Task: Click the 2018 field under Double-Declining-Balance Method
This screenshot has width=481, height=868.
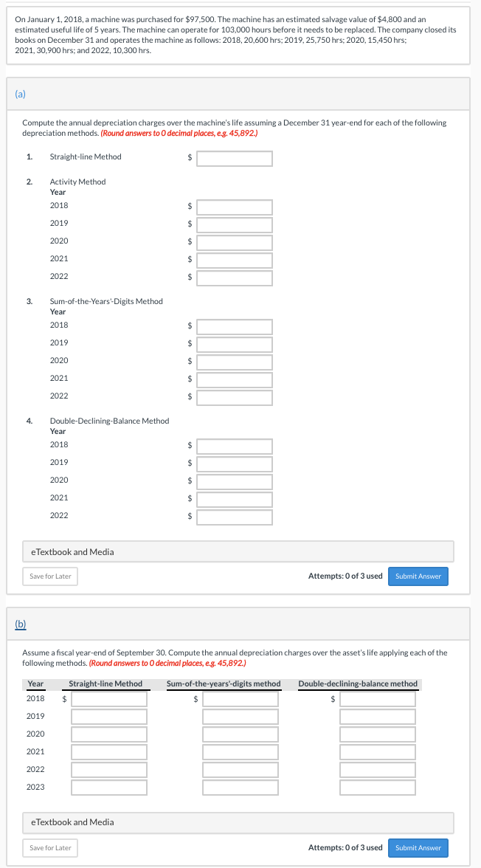Action: click(x=234, y=446)
